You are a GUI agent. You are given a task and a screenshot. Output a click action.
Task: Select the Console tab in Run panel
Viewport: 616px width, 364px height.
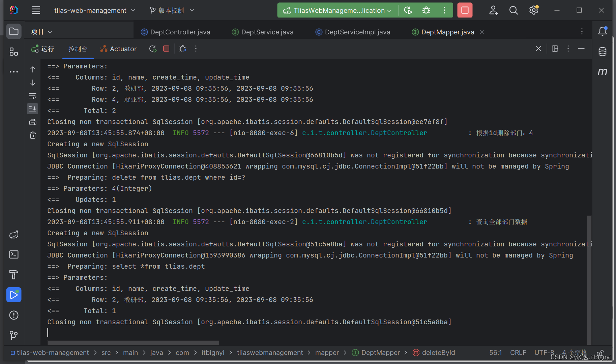click(x=78, y=49)
